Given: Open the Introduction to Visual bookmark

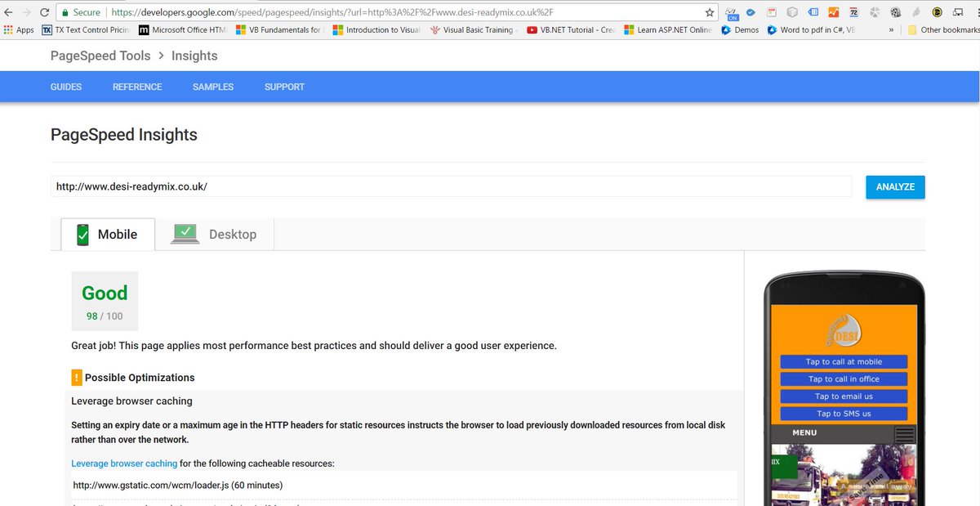Looking at the screenshot, I should (x=376, y=30).
